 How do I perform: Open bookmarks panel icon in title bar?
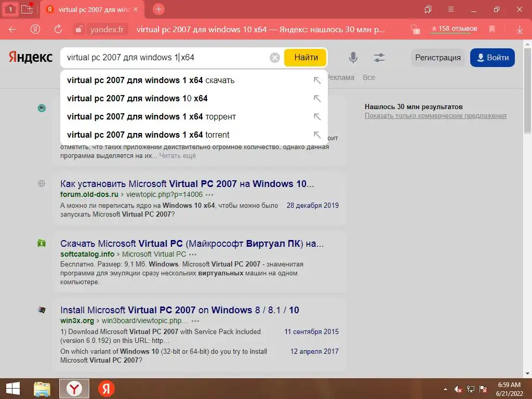click(428, 9)
